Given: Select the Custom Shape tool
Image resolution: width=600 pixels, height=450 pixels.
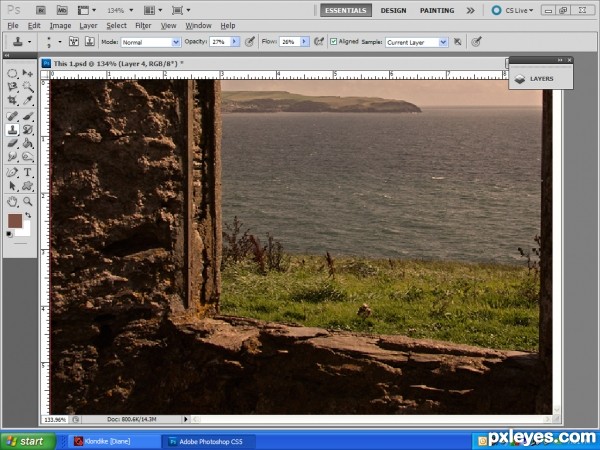Looking at the screenshot, I should (27, 186).
